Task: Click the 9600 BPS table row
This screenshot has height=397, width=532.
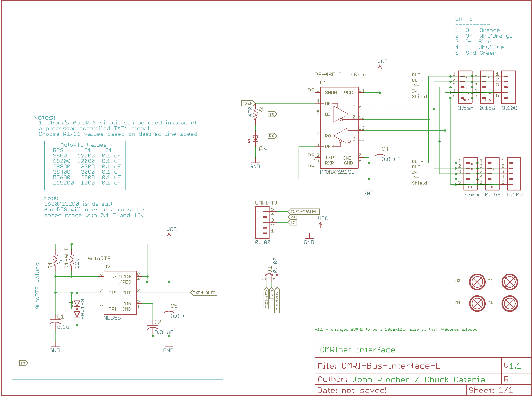Action: pos(87,155)
